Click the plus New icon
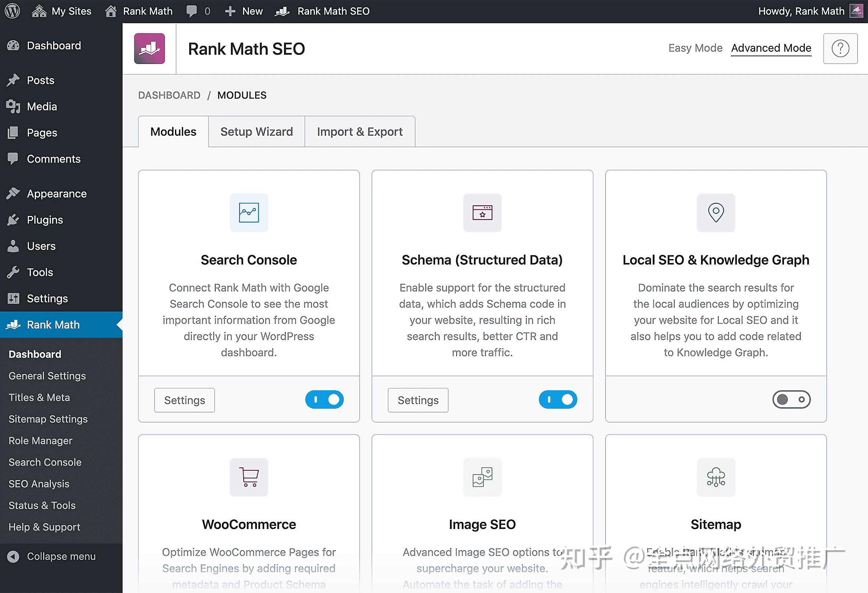 pyautogui.click(x=230, y=11)
